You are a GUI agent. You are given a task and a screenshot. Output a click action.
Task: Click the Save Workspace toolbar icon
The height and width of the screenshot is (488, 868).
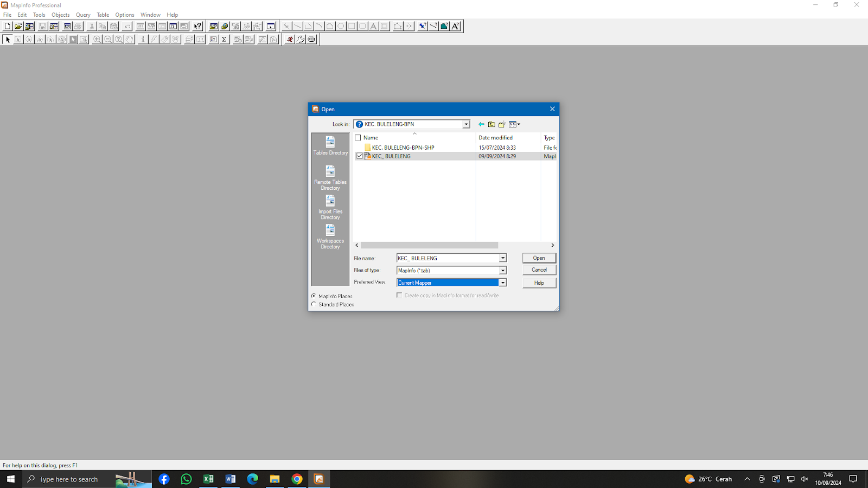click(x=54, y=26)
